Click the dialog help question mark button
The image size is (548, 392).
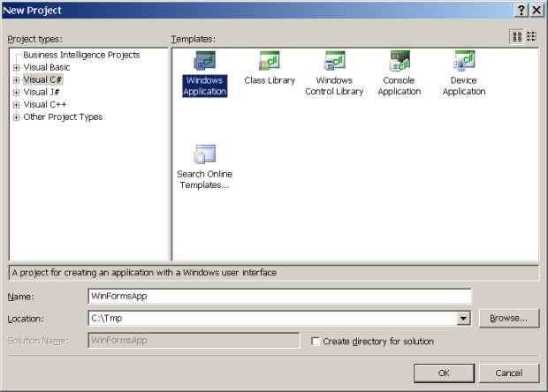(521, 8)
